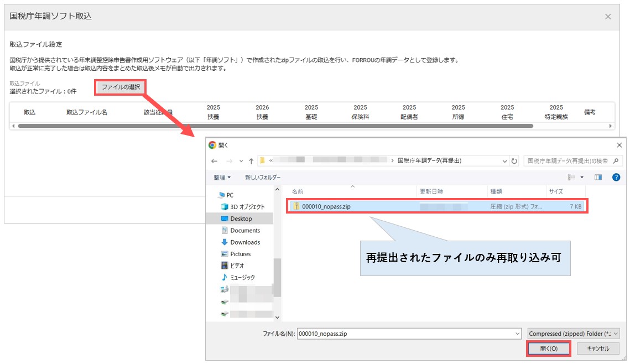
Task: Click the 取込ファイル名 column header
Action: [87, 112]
